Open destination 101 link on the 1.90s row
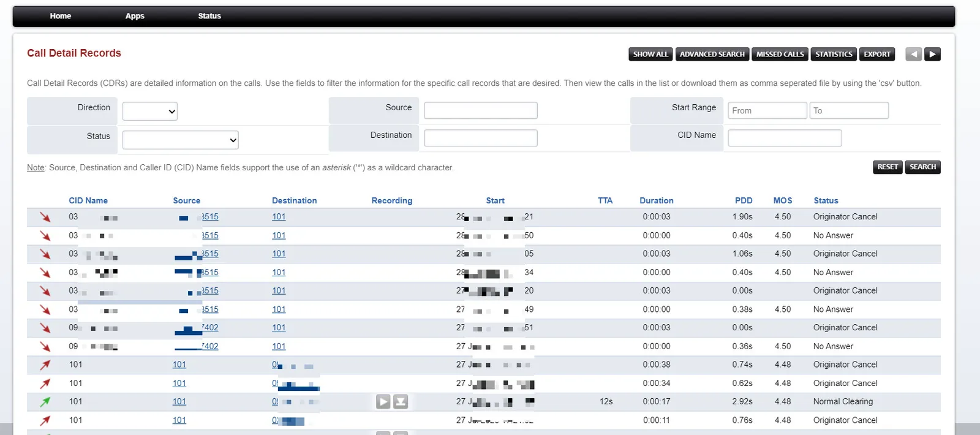980x435 pixels. (279, 217)
